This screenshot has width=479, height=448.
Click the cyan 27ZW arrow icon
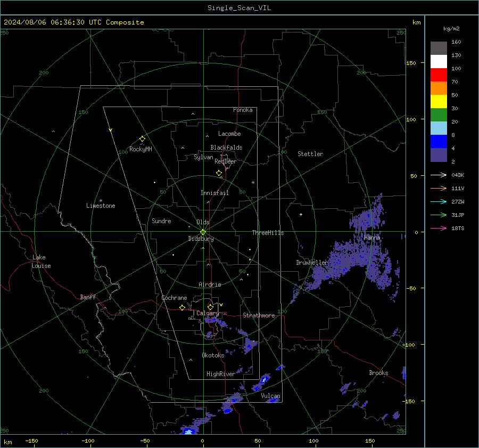439,201
